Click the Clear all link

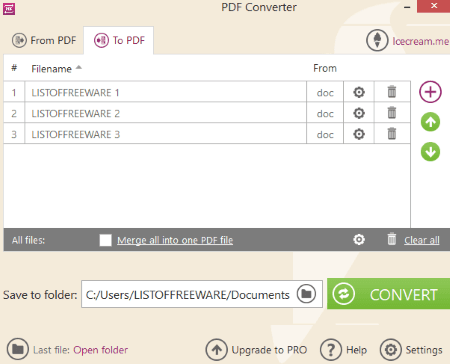pos(422,240)
